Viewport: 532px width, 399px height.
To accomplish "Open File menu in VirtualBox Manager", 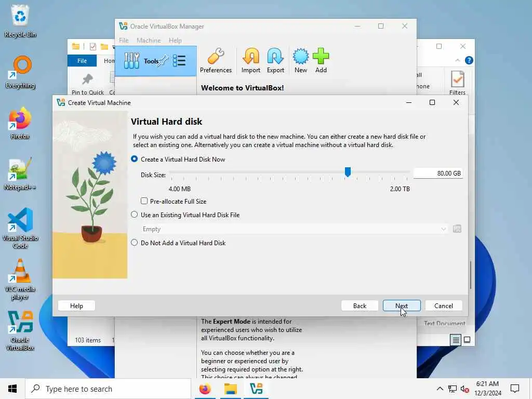I will point(124,41).
